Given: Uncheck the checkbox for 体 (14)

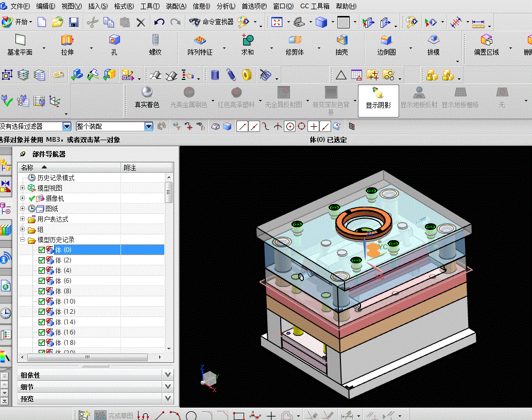Looking at the screenshot, I should coord(42,322).
